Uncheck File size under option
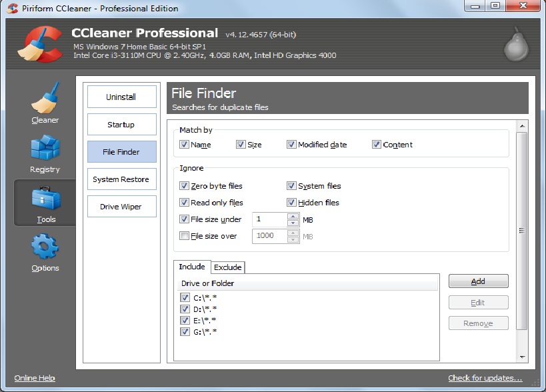The width and height of the screenshot is (546, 392). point(184,219)
